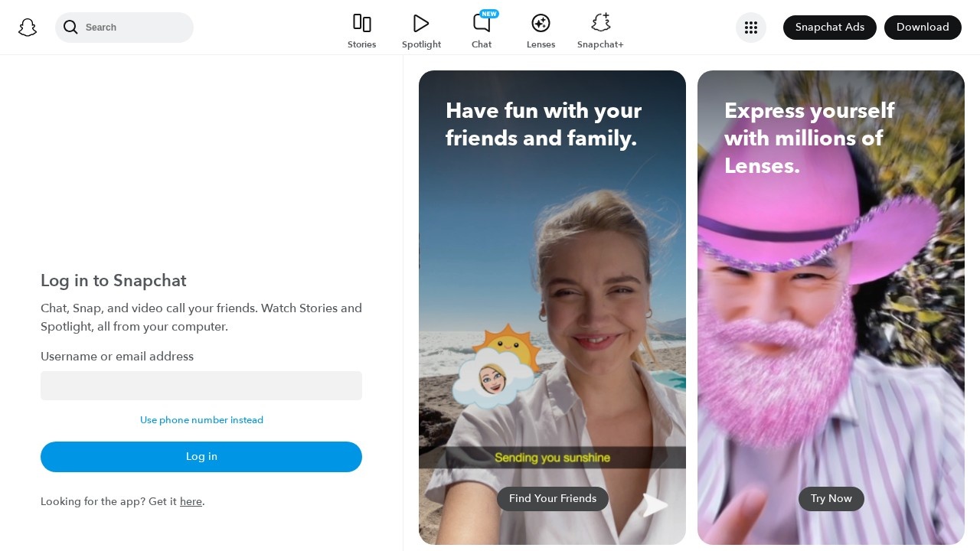
Task: Click the Spotlight tab label
Action: point(421,44)
